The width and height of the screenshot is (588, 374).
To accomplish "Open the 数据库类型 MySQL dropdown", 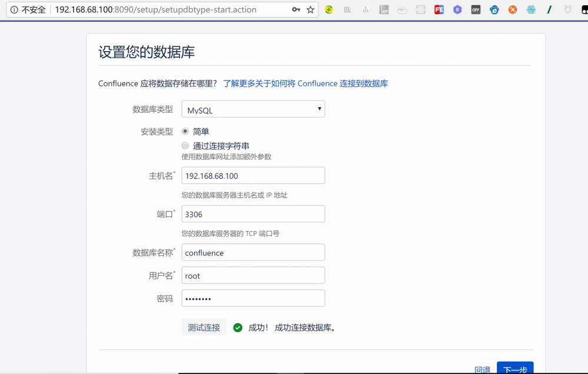I will click(x=253, y=109).
